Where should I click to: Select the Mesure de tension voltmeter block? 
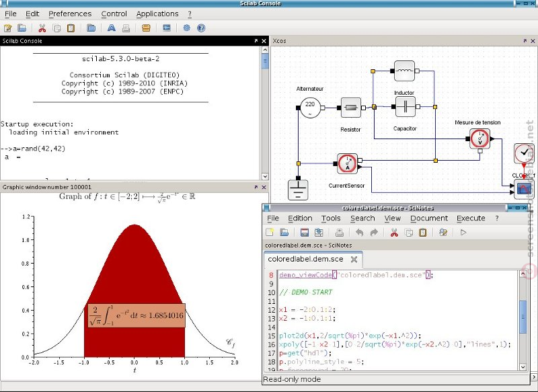tap(479, 139)
